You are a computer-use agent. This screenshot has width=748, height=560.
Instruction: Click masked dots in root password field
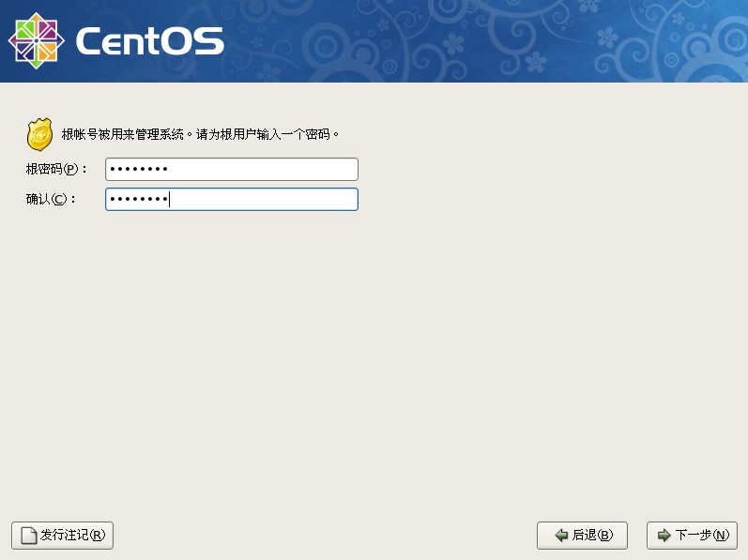point(137,169)
